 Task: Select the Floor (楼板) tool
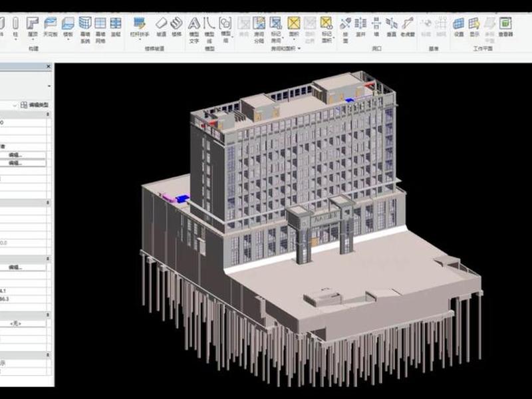point(68,27)
